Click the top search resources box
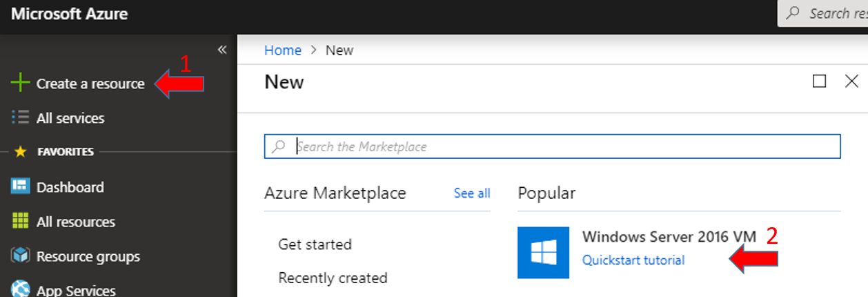Screen dimensions: 868x297 pos(822,13)
